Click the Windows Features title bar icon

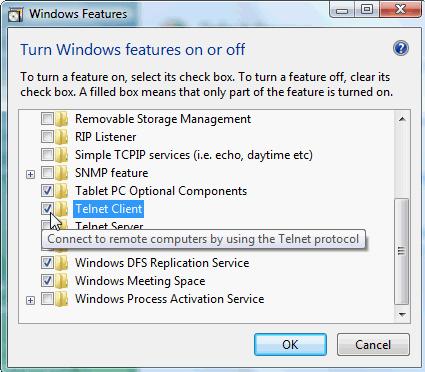15,15
